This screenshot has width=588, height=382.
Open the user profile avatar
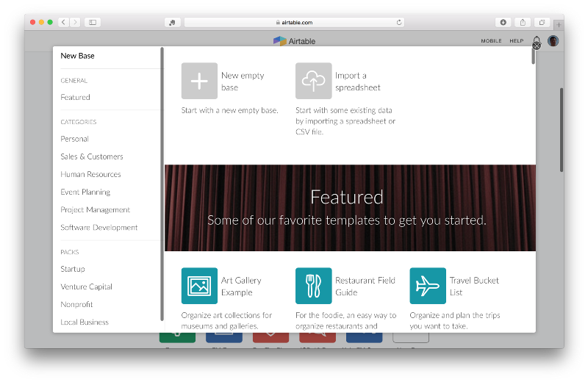pos(553,41)
